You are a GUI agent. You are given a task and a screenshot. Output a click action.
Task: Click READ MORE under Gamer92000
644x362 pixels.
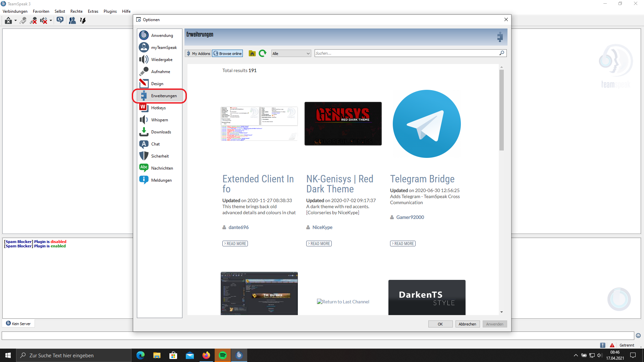tap(403, 243)
